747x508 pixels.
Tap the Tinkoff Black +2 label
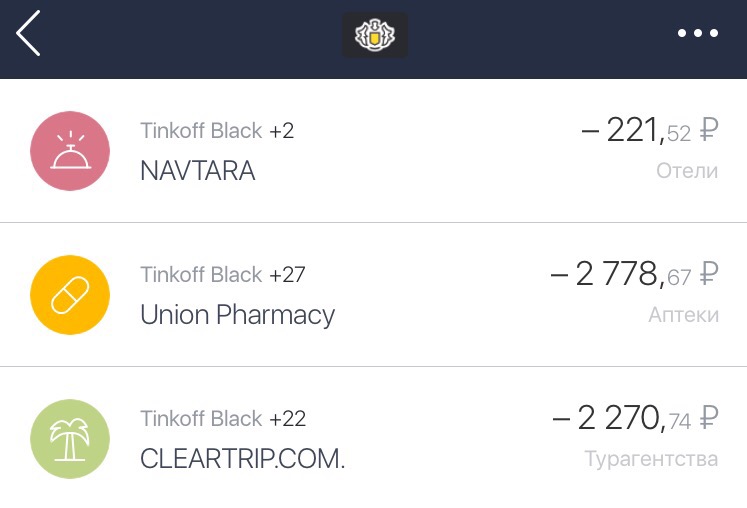[217, 131]
